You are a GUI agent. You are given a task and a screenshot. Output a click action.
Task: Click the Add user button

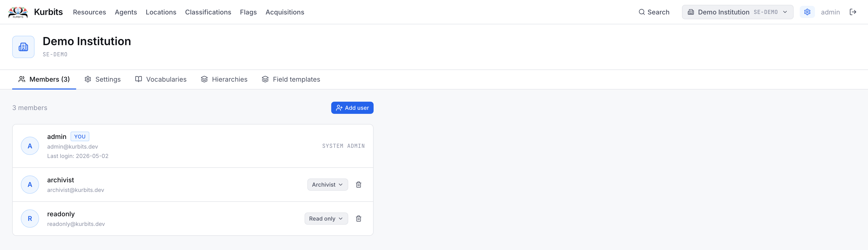click(x=352, y=108)
